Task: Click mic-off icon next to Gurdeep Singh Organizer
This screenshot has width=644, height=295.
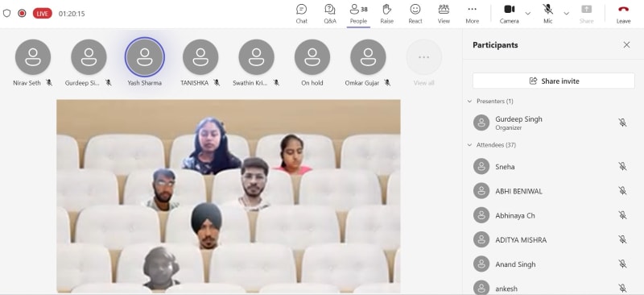Action: 622,123
